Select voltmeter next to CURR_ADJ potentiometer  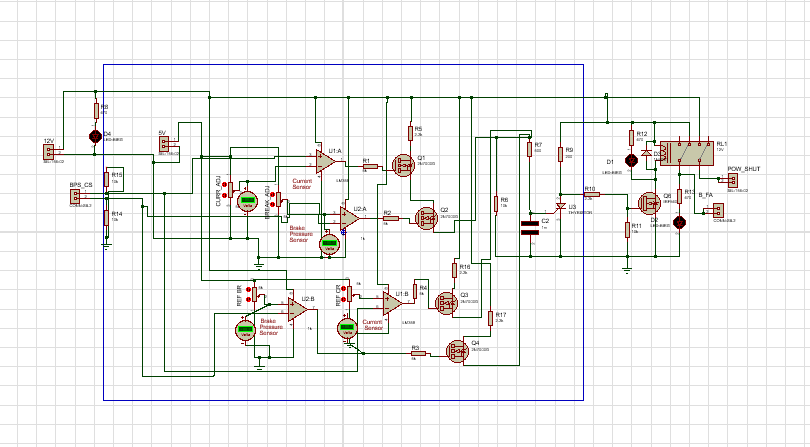click(x=247, y=202)
